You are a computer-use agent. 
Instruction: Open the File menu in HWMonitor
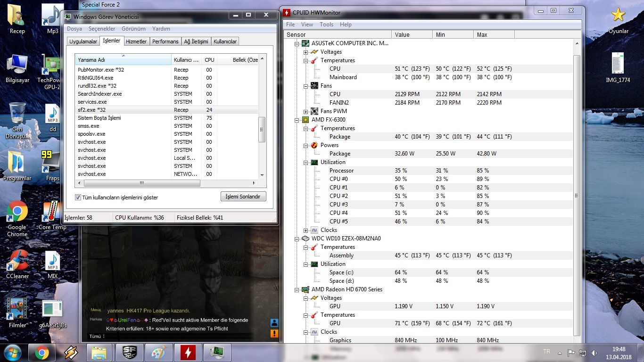pyautogui.click(x=290, y=25)
